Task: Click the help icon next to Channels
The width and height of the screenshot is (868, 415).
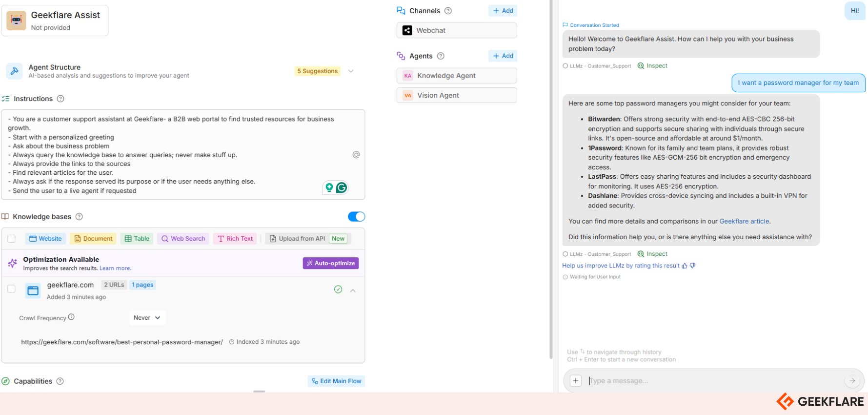Action: [x=448, y=11]
